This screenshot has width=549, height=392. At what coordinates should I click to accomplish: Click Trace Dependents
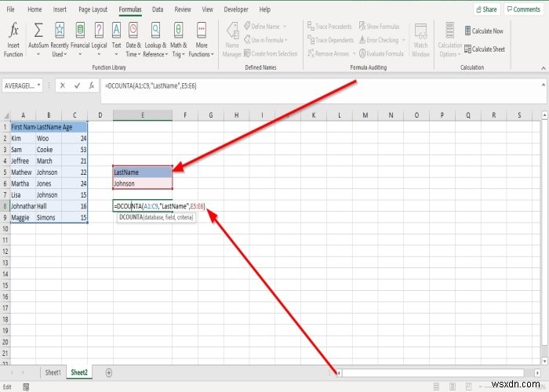[331, 40]
